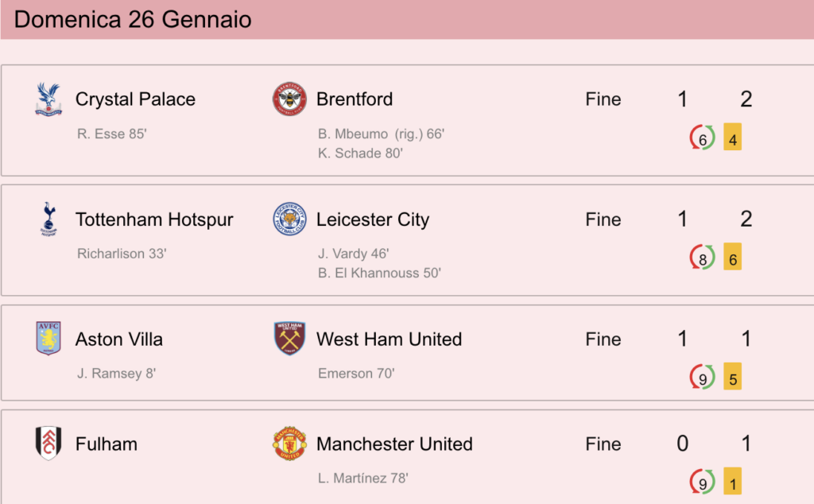Select the Manchester United crest
This screenshot has height=504, width=814.
(x=289, y=444)
